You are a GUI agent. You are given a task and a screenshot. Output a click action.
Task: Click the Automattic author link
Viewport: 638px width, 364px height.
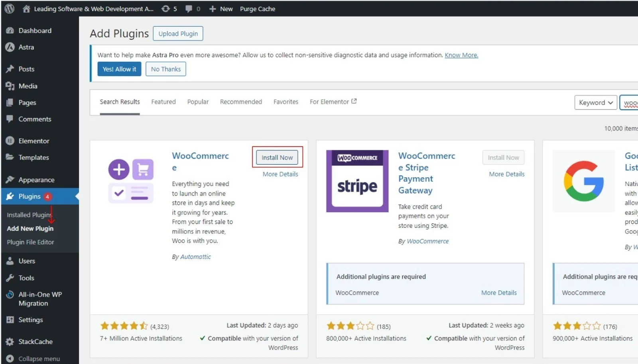coord(195,257)
